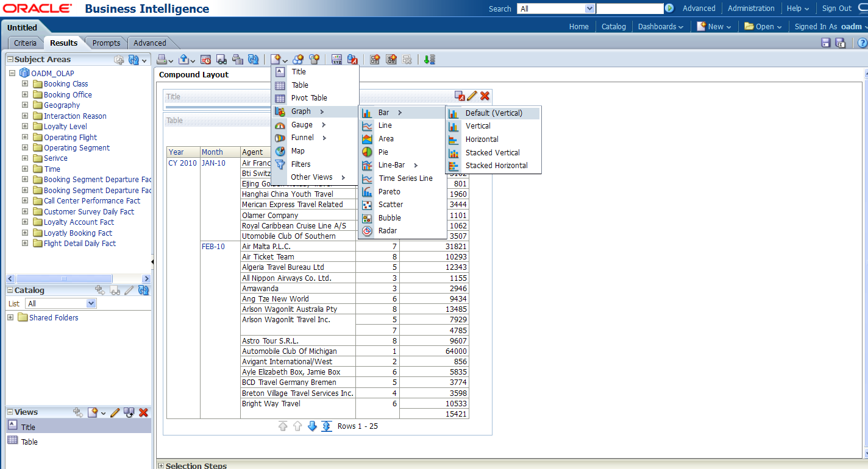Select Default (Vertical) bar graph option
This screenshot has width=868, height=469.
click(x=493, y=113)
